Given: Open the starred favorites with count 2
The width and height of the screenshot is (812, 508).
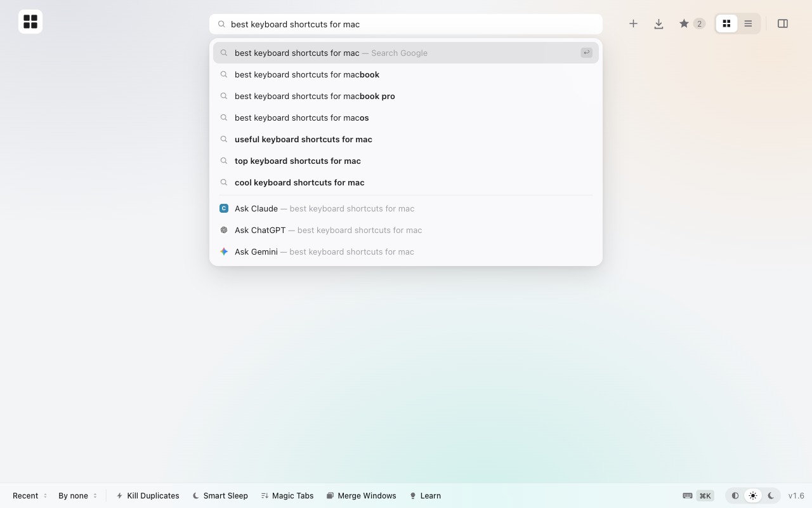Looking at the screenshot, I should [691, 23].
